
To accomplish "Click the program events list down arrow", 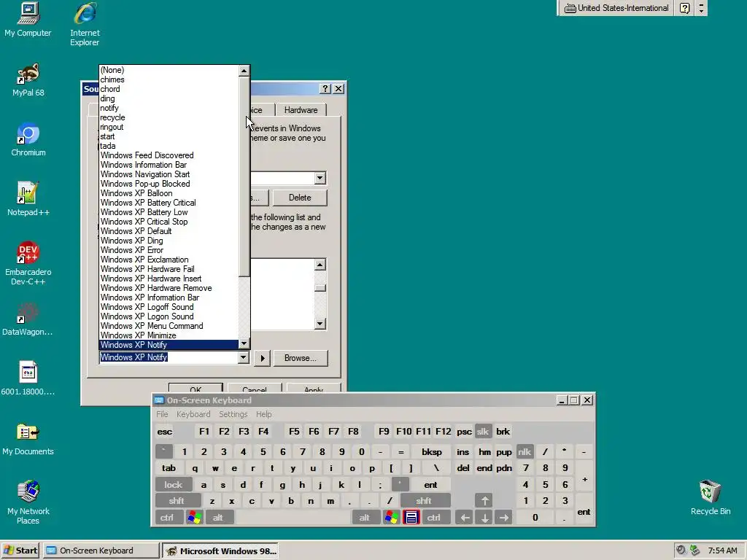I will pos(320,324).
